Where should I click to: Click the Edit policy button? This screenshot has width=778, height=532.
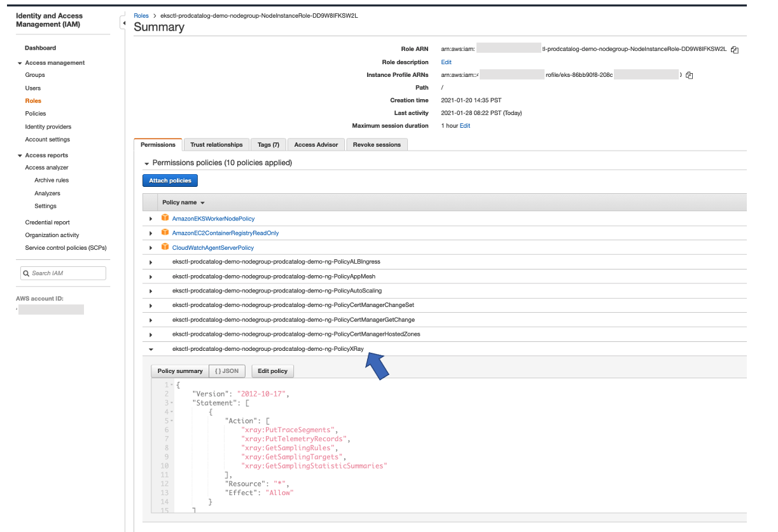[x=273, y=371]
